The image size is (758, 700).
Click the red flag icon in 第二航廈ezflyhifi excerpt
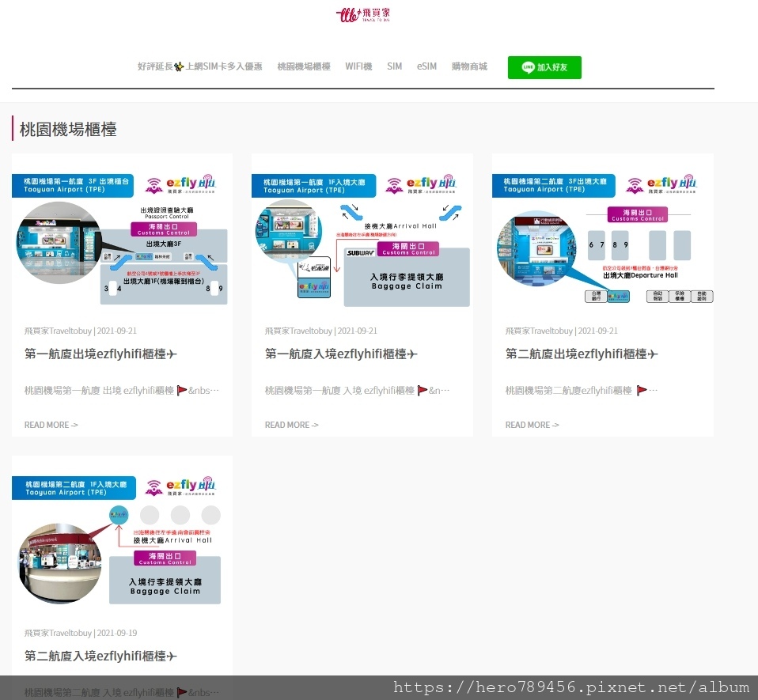click(642, 390)
